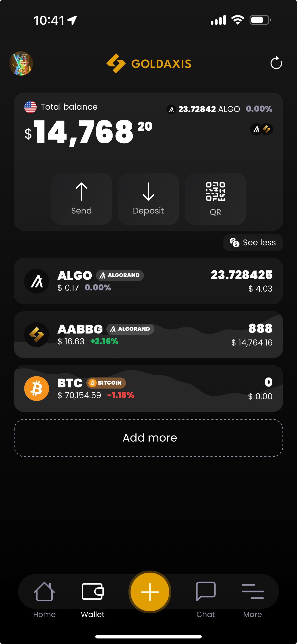This screenshot has height=644, width=297.
Task: Switch to the Home tab
Action: pos(44,597)
